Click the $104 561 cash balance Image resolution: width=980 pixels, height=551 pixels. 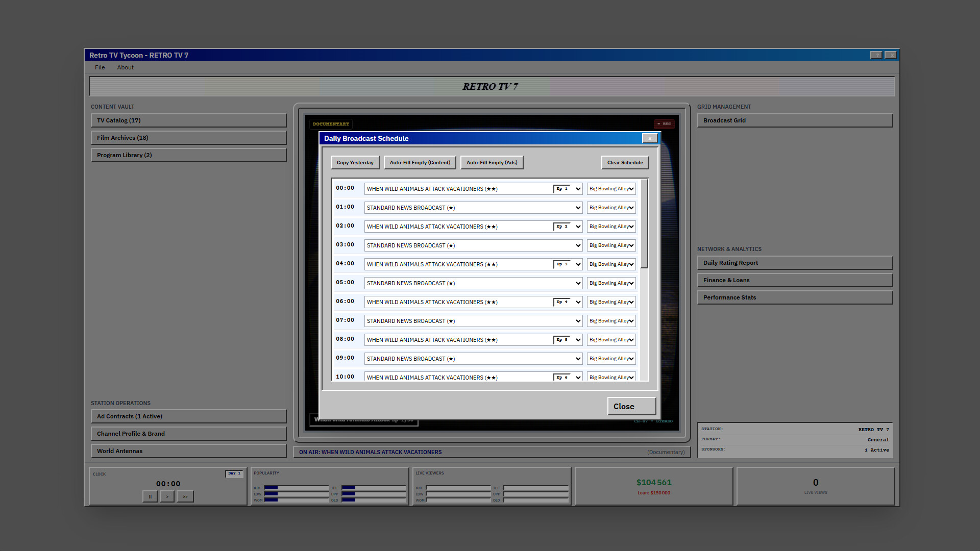pyautogui.click(x=654, y=483)
